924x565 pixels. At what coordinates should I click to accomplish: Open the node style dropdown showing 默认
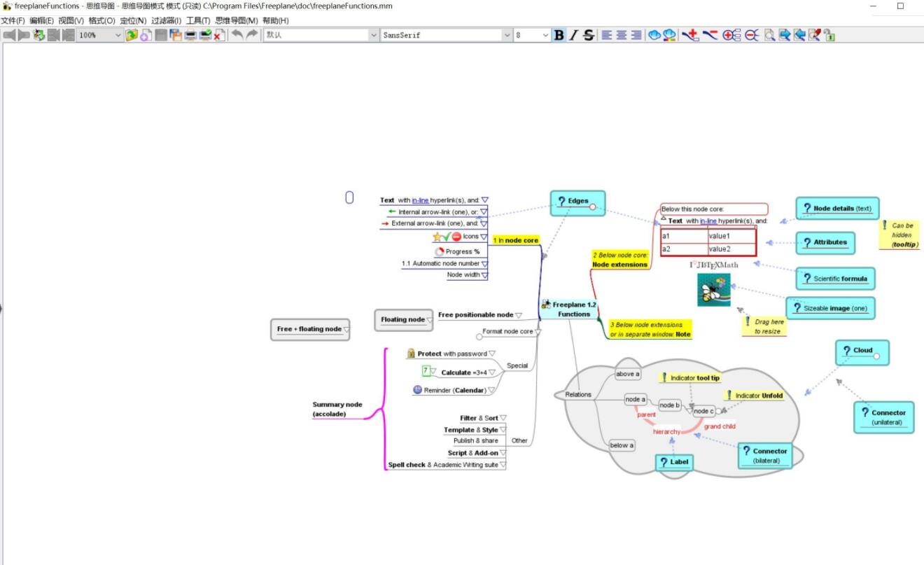tap(373, 35)
